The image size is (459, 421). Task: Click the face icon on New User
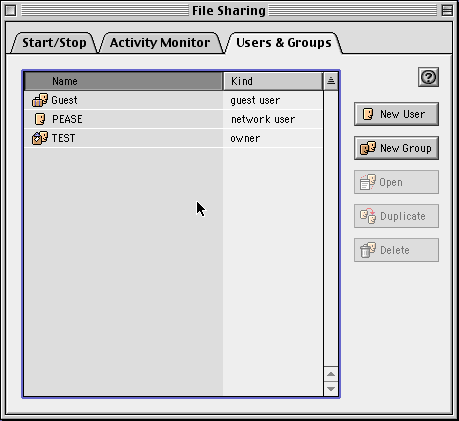pos(368,114)
